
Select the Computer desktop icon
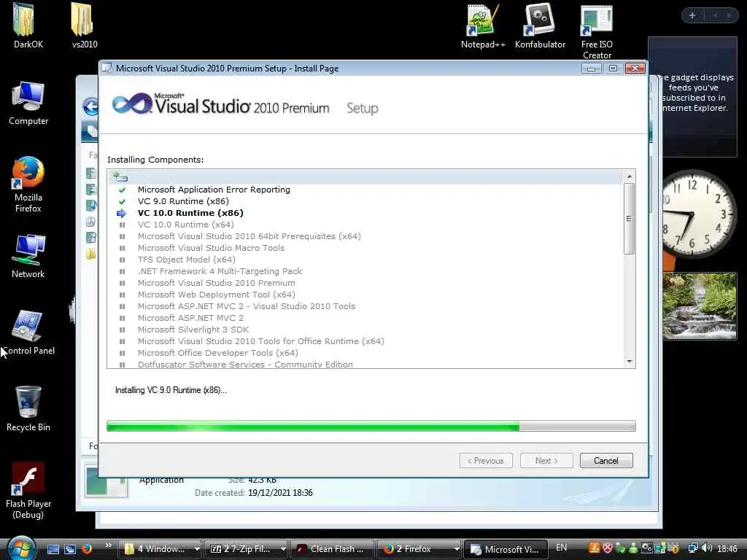click(28, 104)
